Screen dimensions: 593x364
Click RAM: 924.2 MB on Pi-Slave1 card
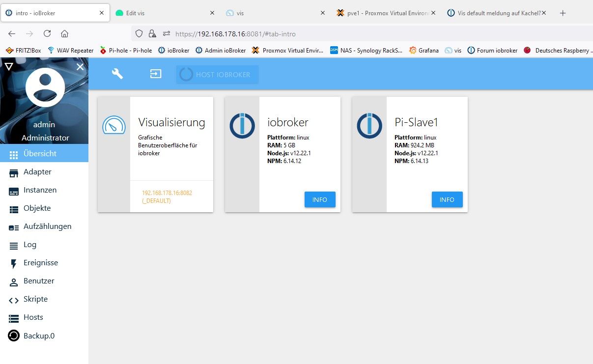coord(414,145)
